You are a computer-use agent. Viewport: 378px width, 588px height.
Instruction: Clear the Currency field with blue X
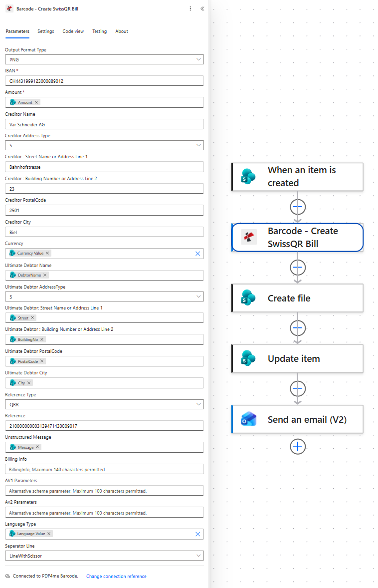pos(198,254)
